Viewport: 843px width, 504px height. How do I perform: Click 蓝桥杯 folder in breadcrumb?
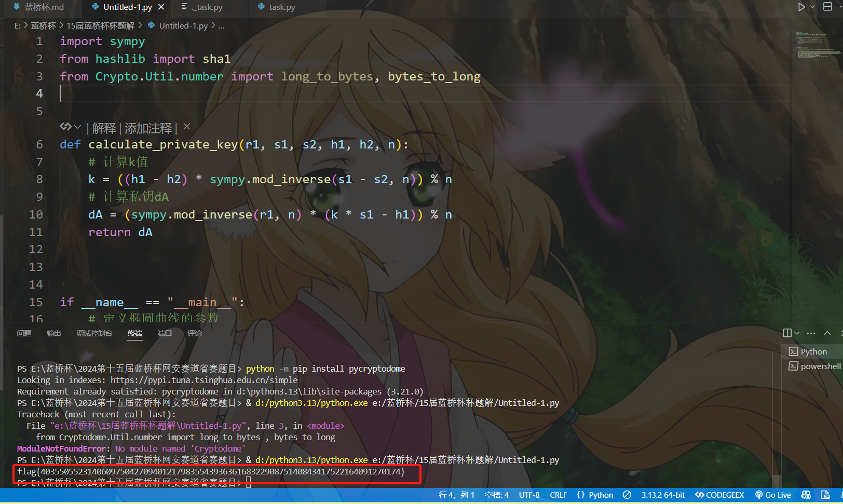click(x=44, y=25)
